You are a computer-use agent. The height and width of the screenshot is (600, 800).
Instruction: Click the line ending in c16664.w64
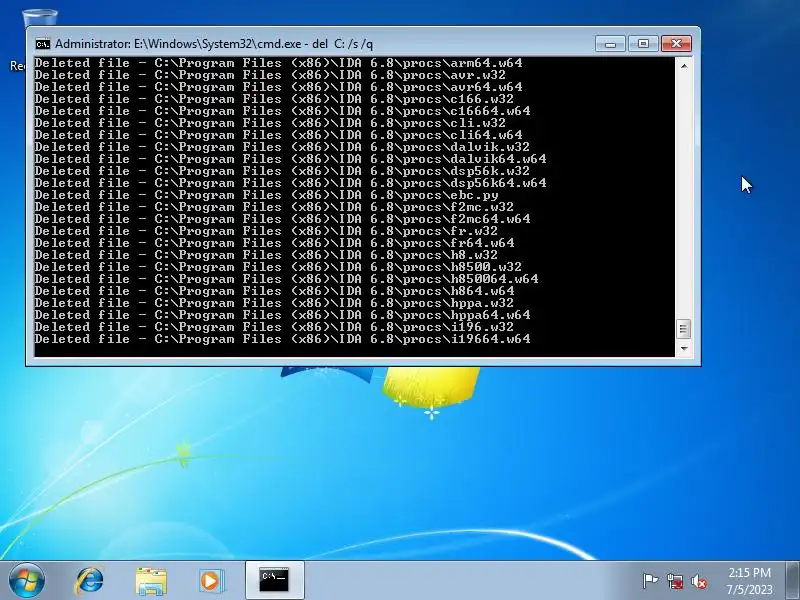283,111
